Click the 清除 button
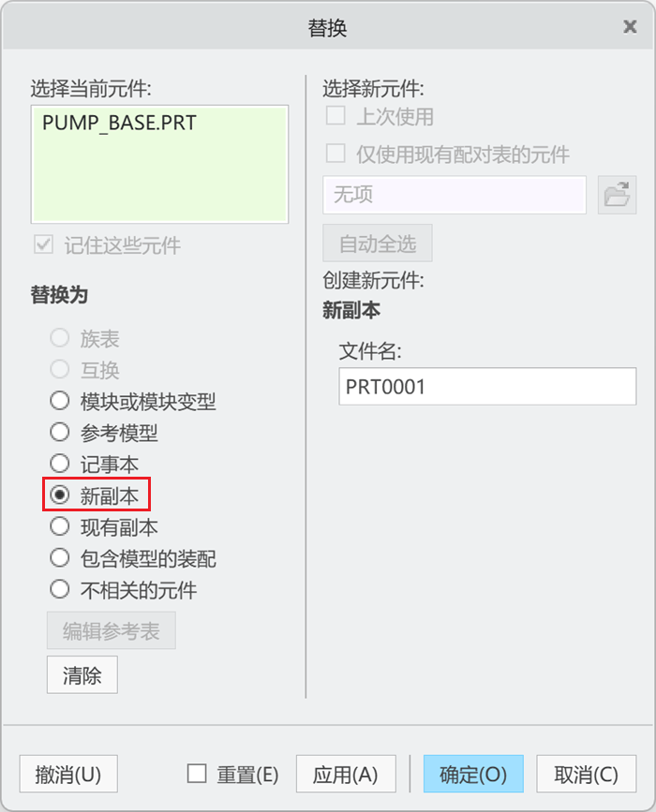This screenshot has height=812, width=656. click(x=82, y=674)
